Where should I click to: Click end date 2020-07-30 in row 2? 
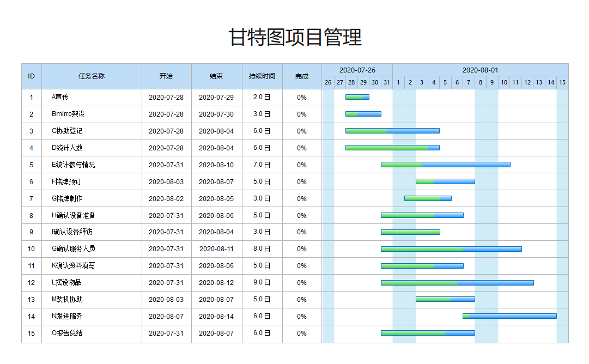[x=216, y=114]
